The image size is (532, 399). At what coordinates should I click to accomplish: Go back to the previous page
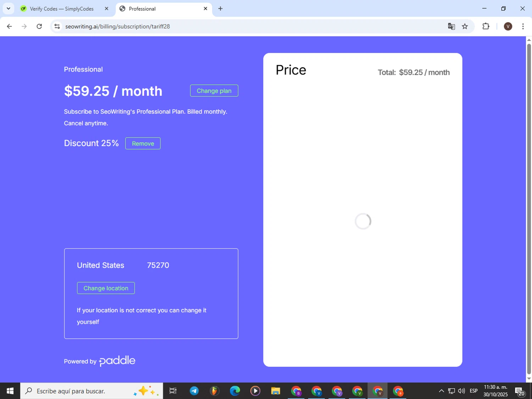pyautogui.click(x=10, y=26)
